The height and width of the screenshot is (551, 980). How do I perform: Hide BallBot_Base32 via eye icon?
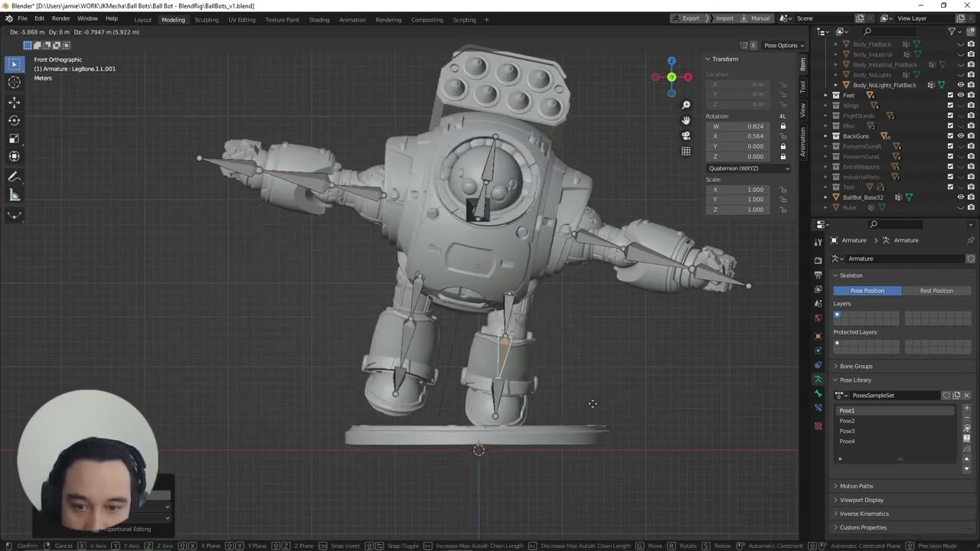(x=961, y=197)
